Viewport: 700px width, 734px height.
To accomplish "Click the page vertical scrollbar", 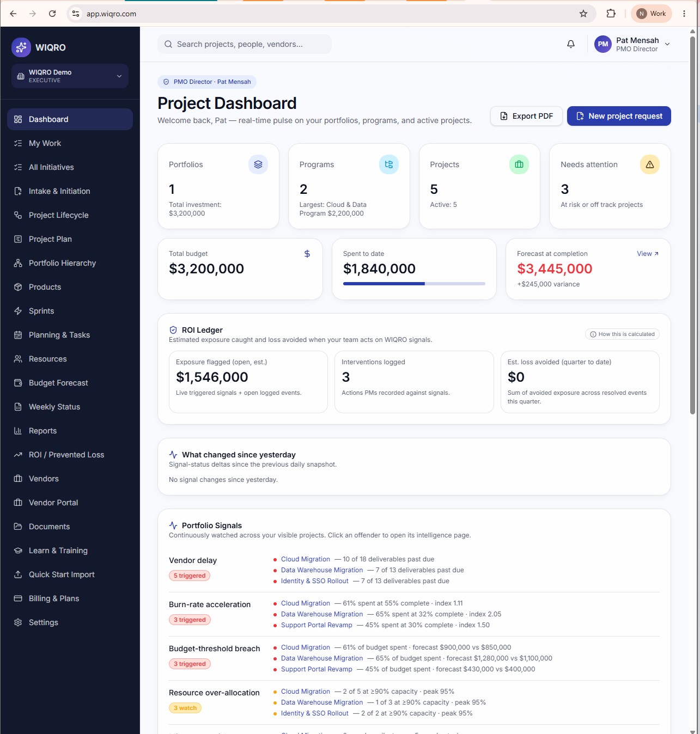I will click(x=692, y=225).
